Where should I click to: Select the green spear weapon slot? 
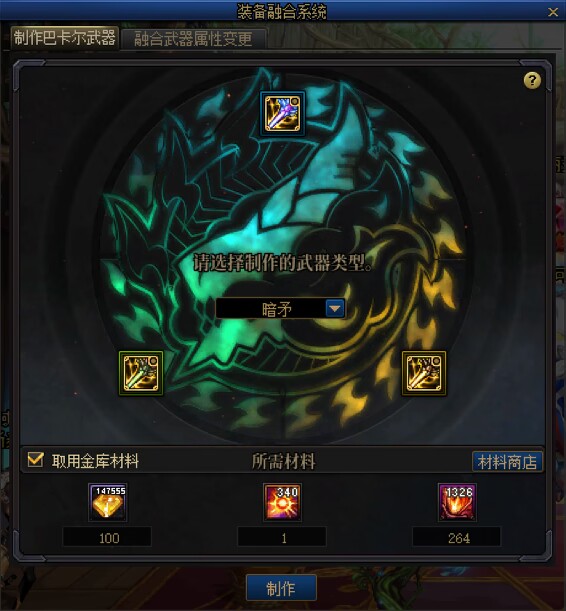[x=141, y=373]
